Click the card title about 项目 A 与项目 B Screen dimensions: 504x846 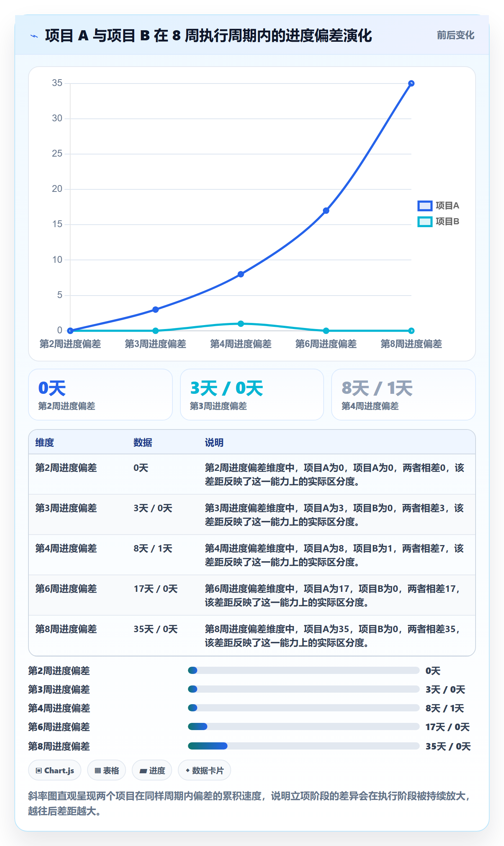coord(208,36)
